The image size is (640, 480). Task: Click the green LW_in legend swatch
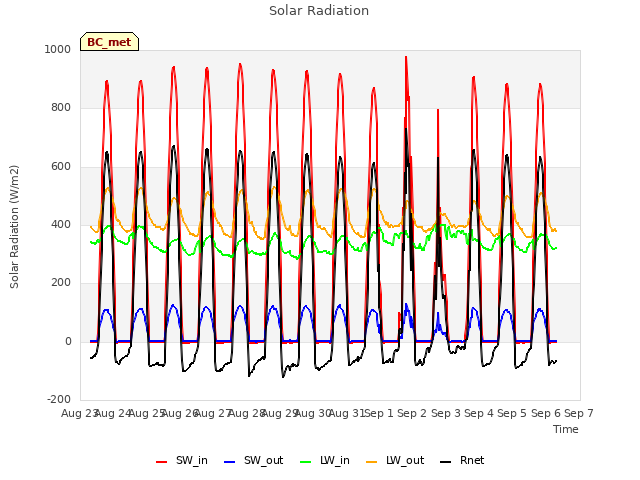(x=305, y=462)
